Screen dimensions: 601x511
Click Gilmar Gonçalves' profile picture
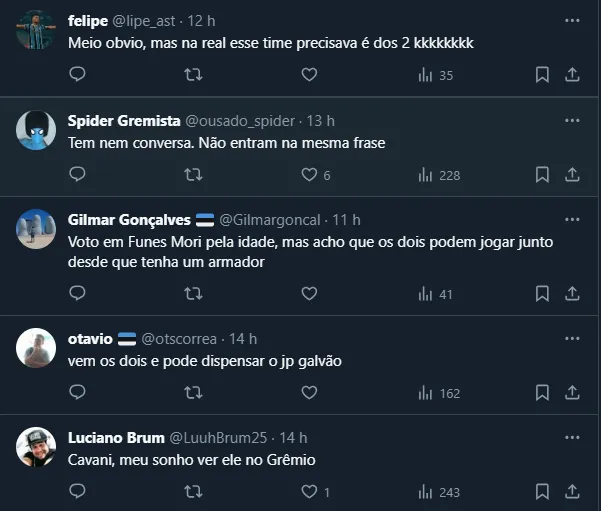(x=36, y=228)
